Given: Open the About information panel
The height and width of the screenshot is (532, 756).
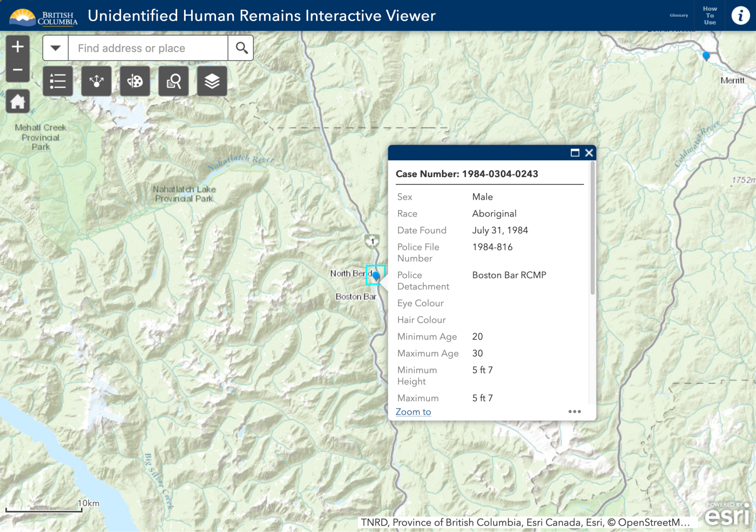Looking at the screenshot, I should tap(740, 16).
